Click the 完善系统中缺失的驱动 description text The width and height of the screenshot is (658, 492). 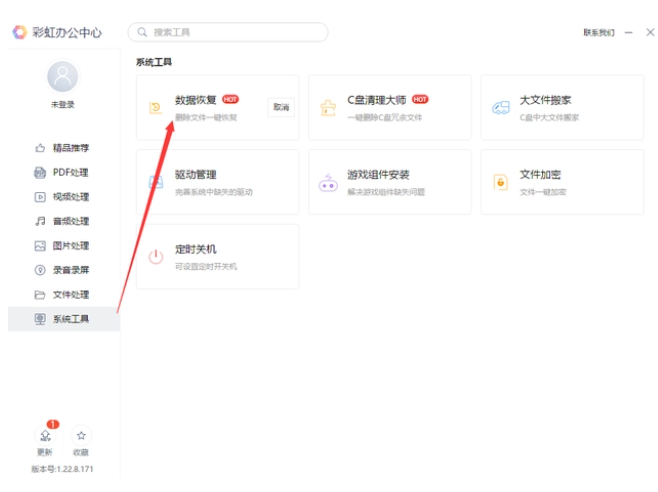(214, 192)
